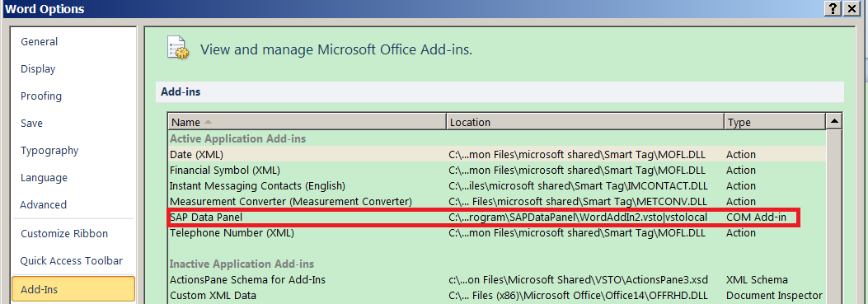868x304 pixels.
Task: Click the list scrollbar up arrow
Action: click(x=834, y=121)
